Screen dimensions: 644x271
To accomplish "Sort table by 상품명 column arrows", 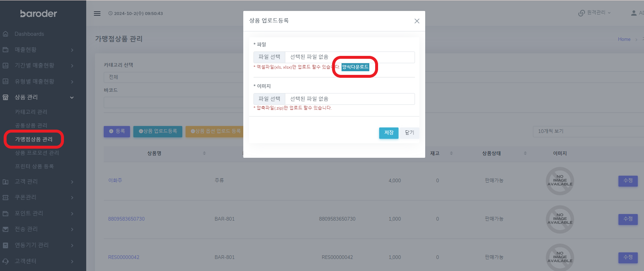I will tap(204, 153).
